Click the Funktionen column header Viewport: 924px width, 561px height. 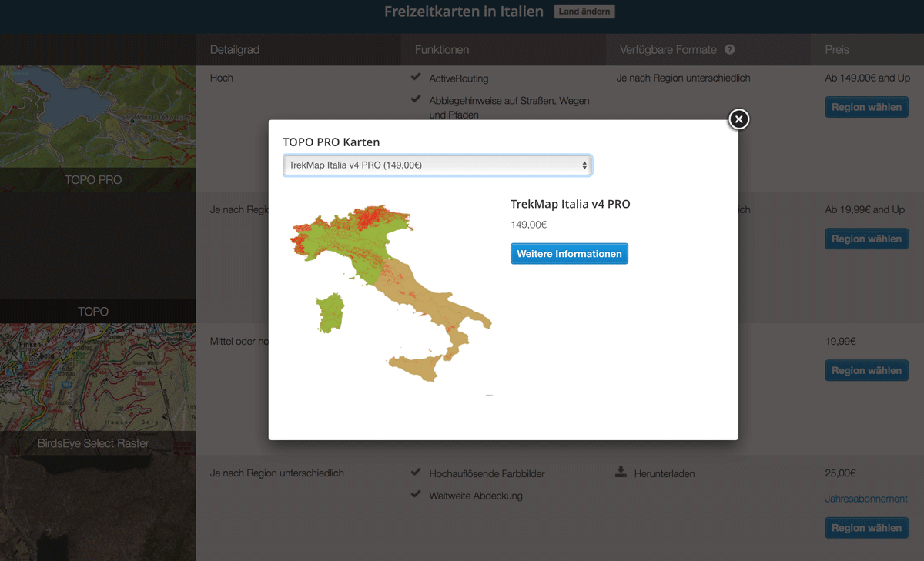click(442, 50)
